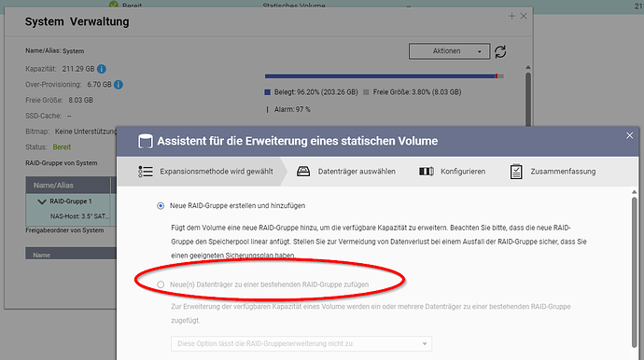
Task: Click the '6.70 GB' Over-Provisioning value
Action: [x=99, y=85]
